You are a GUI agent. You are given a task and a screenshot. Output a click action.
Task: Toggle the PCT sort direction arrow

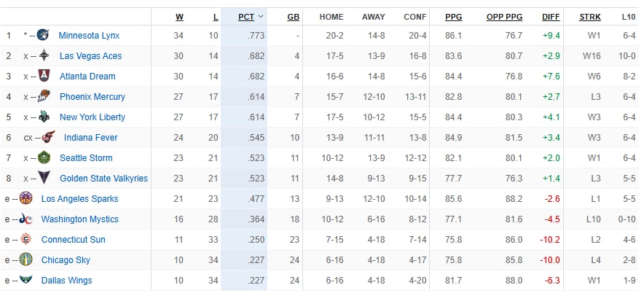click(x=260, y=17)
